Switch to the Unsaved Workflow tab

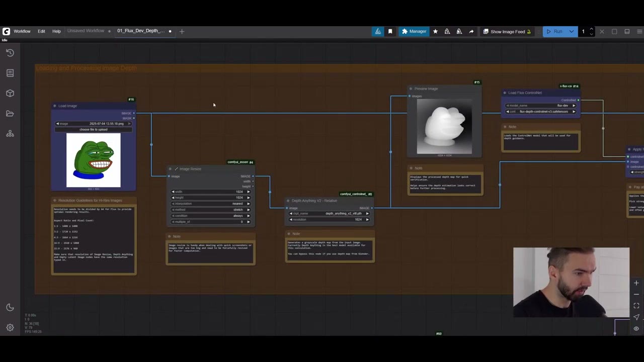[86, 31]
